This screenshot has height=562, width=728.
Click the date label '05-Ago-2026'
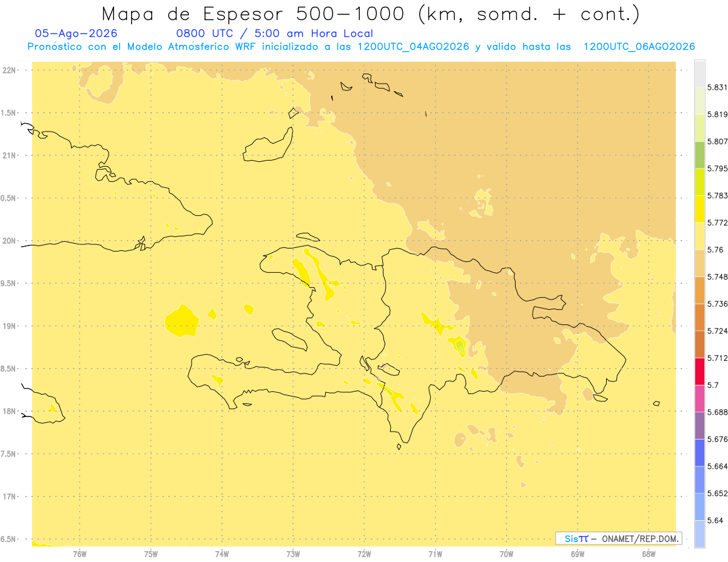[76, 34]
